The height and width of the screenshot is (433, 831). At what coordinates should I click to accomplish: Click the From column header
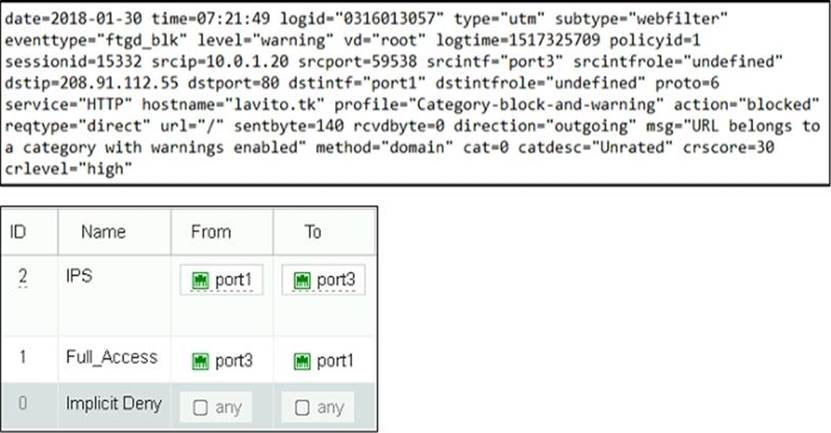tap(210, 232)
